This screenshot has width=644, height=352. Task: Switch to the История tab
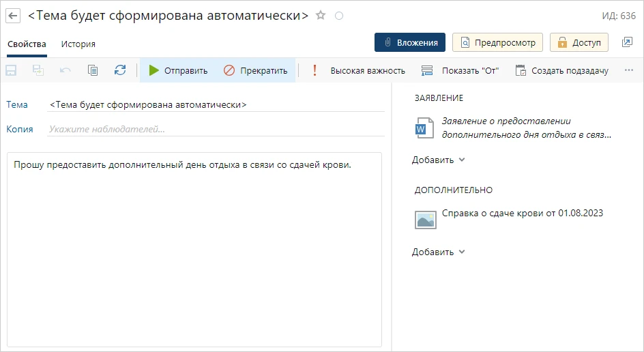(78, 44)
